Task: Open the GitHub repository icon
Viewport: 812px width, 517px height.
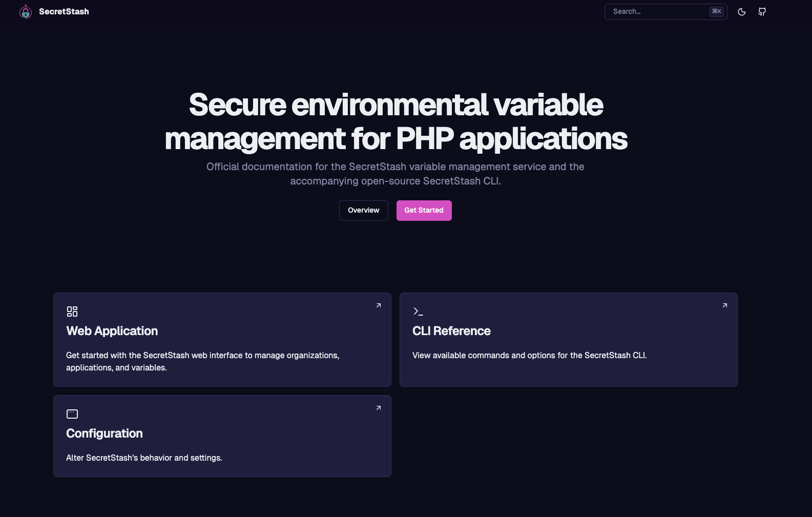Action: coord(762,12)
